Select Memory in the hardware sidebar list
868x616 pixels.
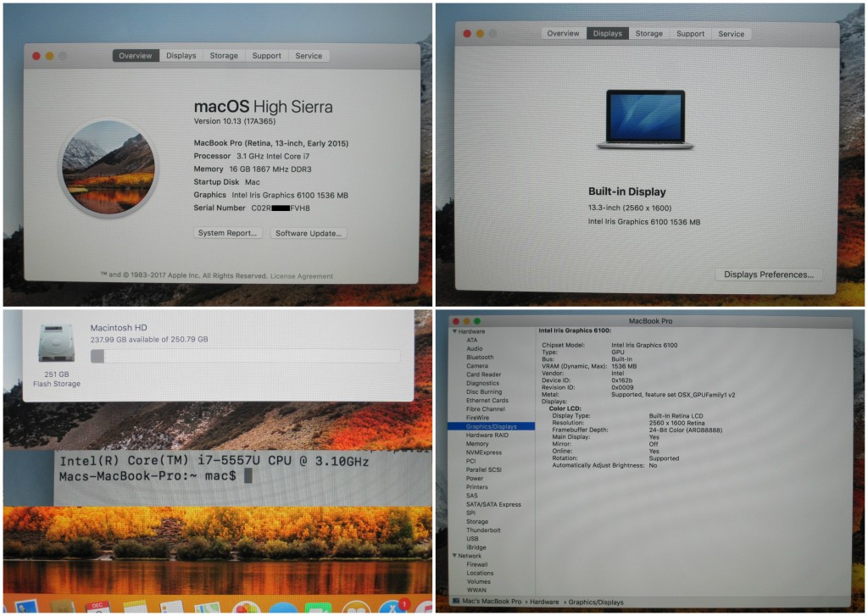pyautogui.click(x=477, y=444)
